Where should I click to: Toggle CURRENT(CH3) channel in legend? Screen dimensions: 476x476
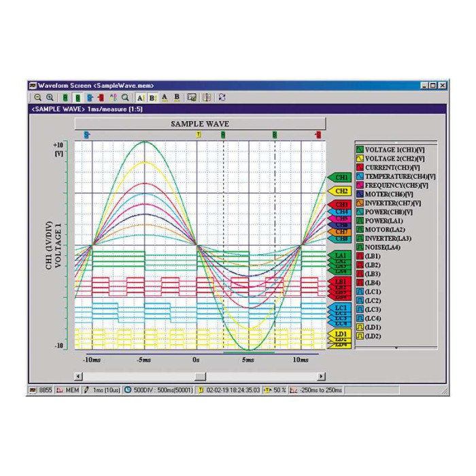click(360, 167)
